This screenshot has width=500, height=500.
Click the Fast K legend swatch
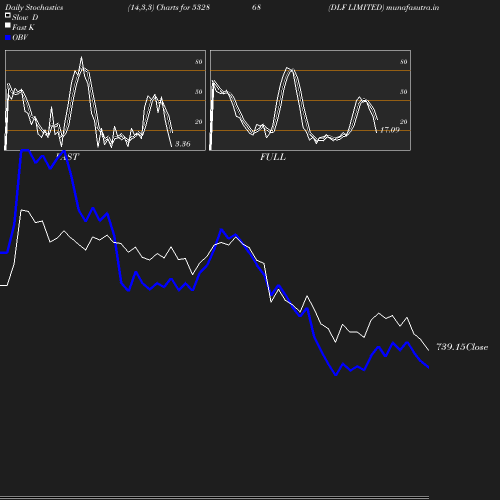[8, 25]
